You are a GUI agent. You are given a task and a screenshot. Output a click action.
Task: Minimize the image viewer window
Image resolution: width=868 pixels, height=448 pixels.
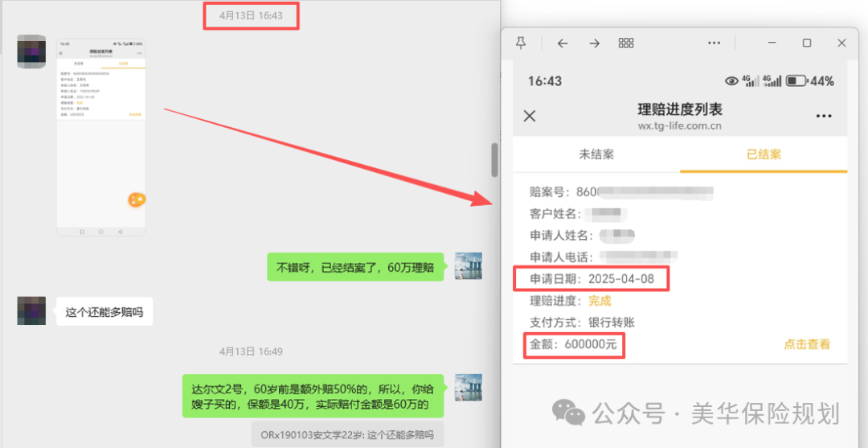tap(772, 43)
